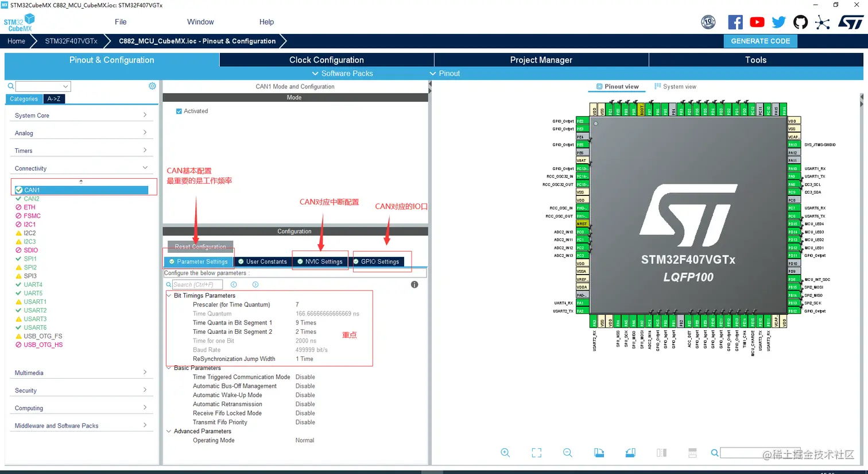Collapse the Advanced Parameters group
Image resolution: width=868 pixels, height=474 pixels.
point(169,431)
